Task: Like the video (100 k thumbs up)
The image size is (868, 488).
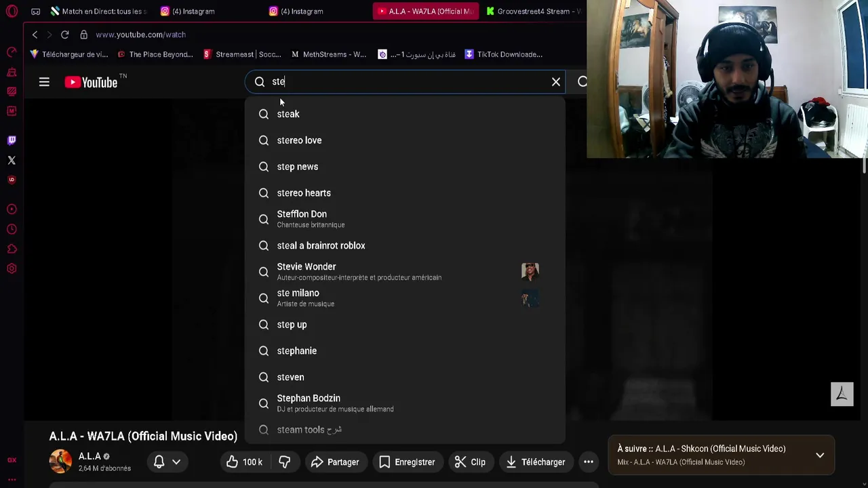Action: pyautogui.click(x=244, y=462)
